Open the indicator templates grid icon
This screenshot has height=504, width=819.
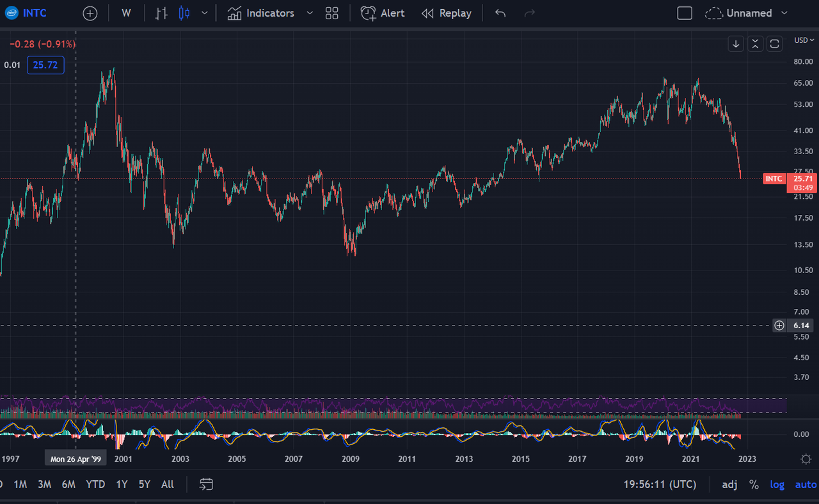coord(331,13)
